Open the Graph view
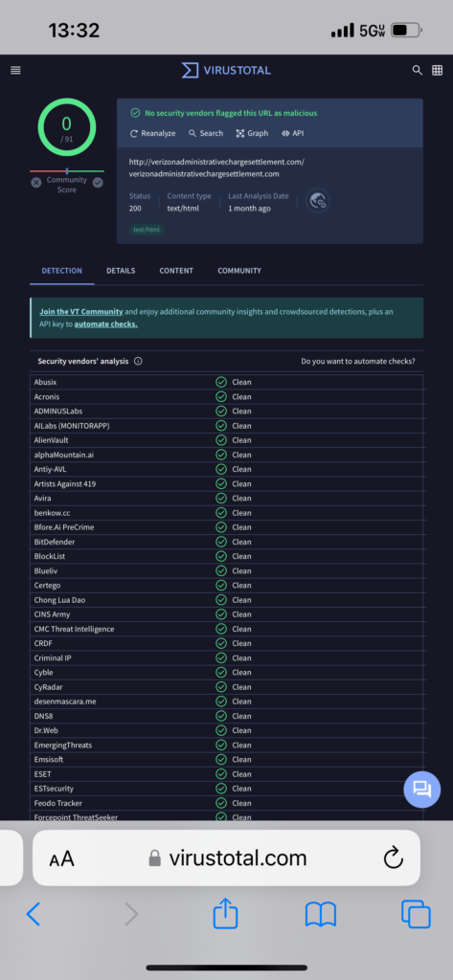The width and height of the screenshot is (453, 980). [252, 133]
